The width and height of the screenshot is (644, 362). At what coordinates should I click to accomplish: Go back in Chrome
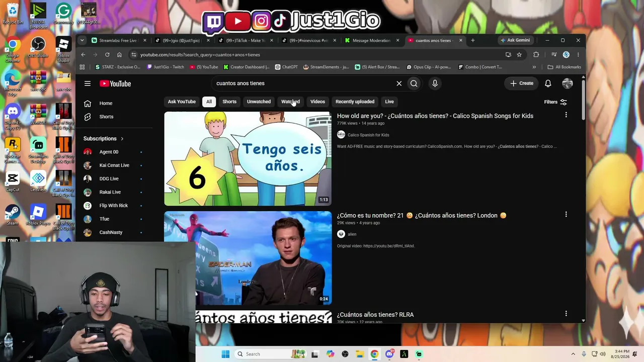(x=83, y=55)
